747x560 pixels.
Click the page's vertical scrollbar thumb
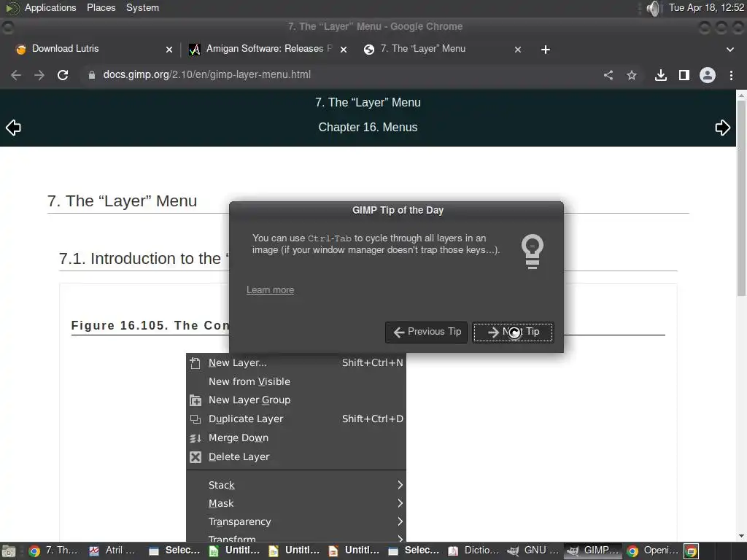pyautogui.click(x=741, y=198)
